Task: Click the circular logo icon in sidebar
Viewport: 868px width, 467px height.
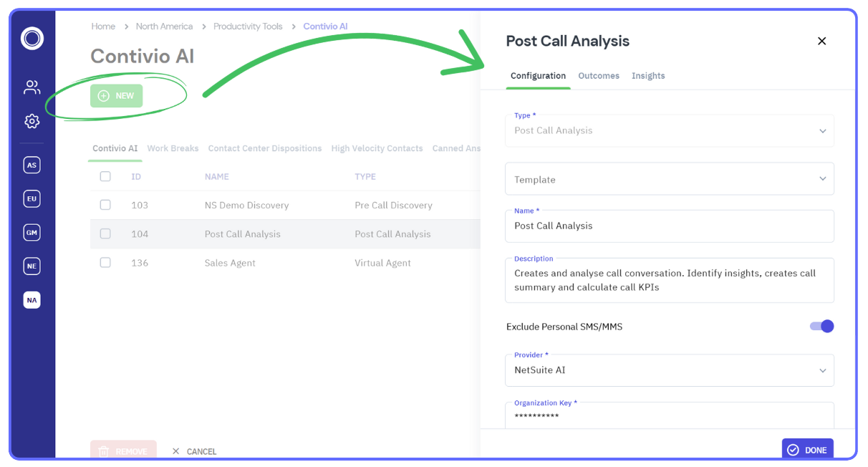Action: tap(32, 38)
